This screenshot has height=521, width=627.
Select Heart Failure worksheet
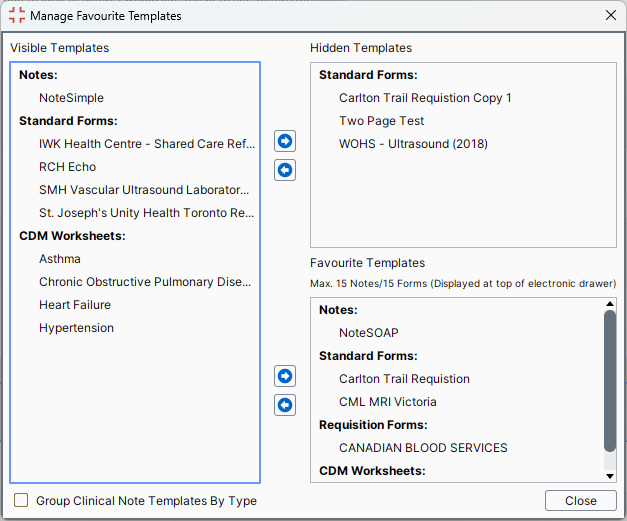(75, 305)
